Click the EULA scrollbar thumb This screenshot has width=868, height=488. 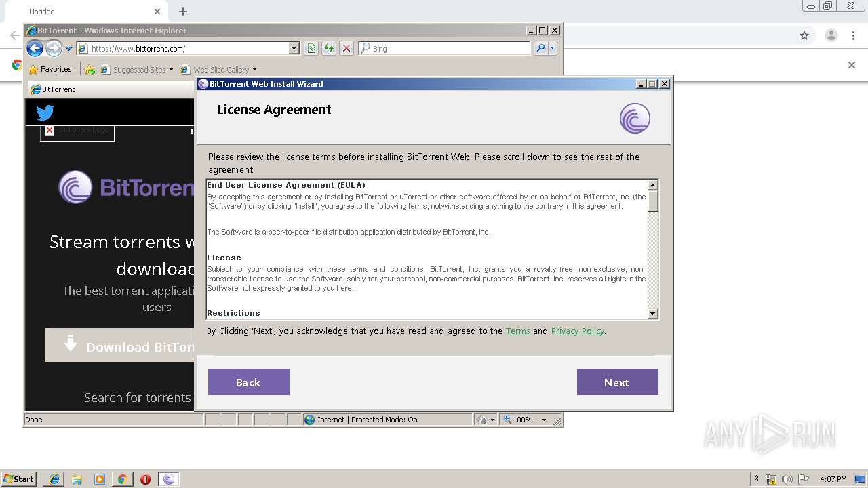tap(653, 201)
